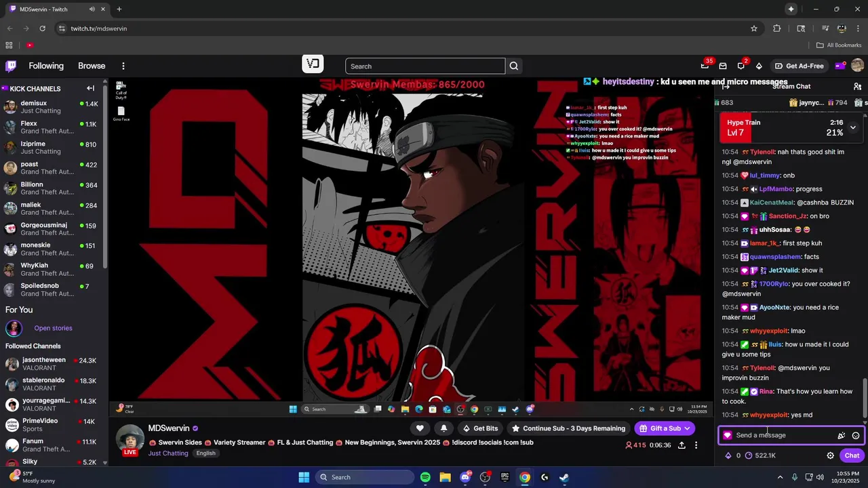
Task: Open the demisux channel in sidebar
Action: 52,106
